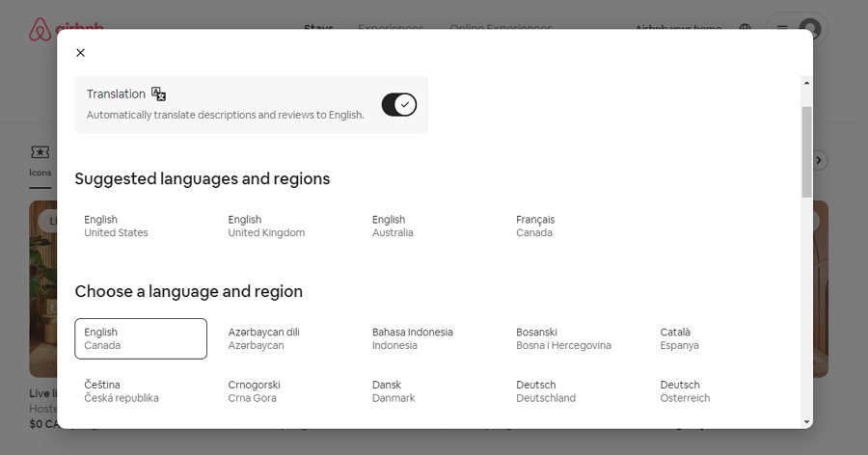
Task: Choose Català Espanya language option
Action: pyautogui.click(x=680, y=338)
